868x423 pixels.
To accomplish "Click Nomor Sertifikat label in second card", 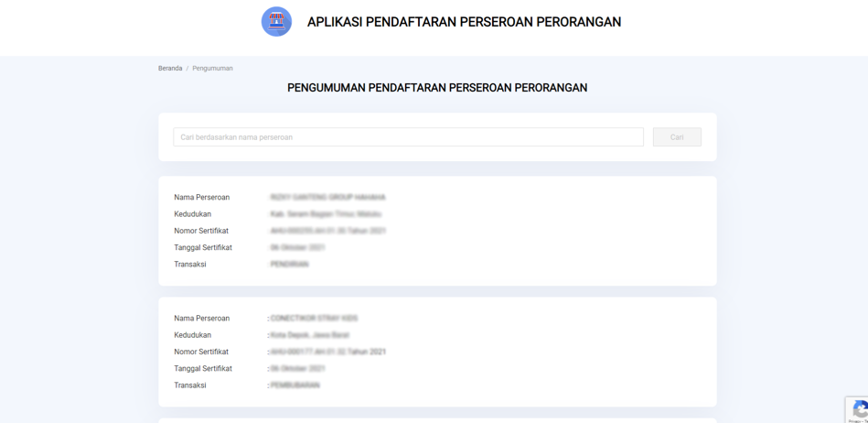I will 201,352.
